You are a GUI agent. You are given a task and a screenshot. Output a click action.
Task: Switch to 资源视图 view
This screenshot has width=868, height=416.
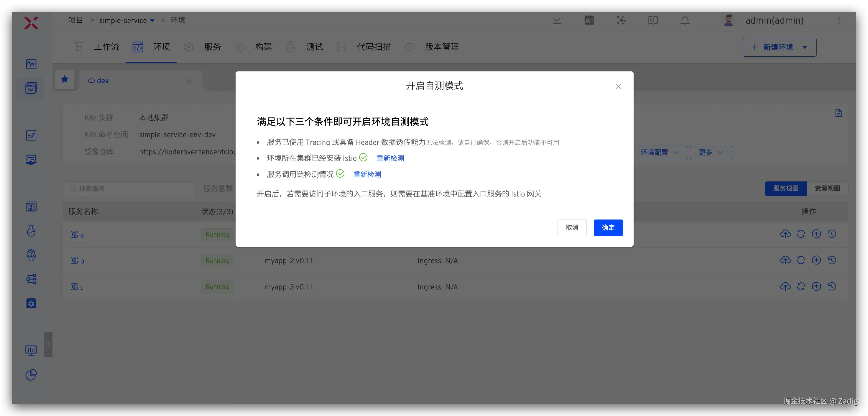click(x=827, y=188)
